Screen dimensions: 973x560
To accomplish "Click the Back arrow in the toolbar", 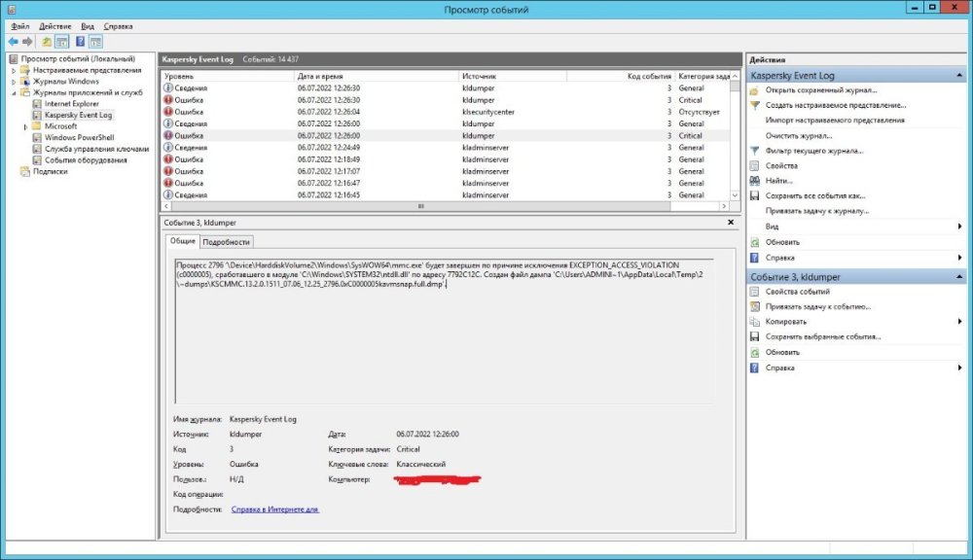I will coord(13,42).
